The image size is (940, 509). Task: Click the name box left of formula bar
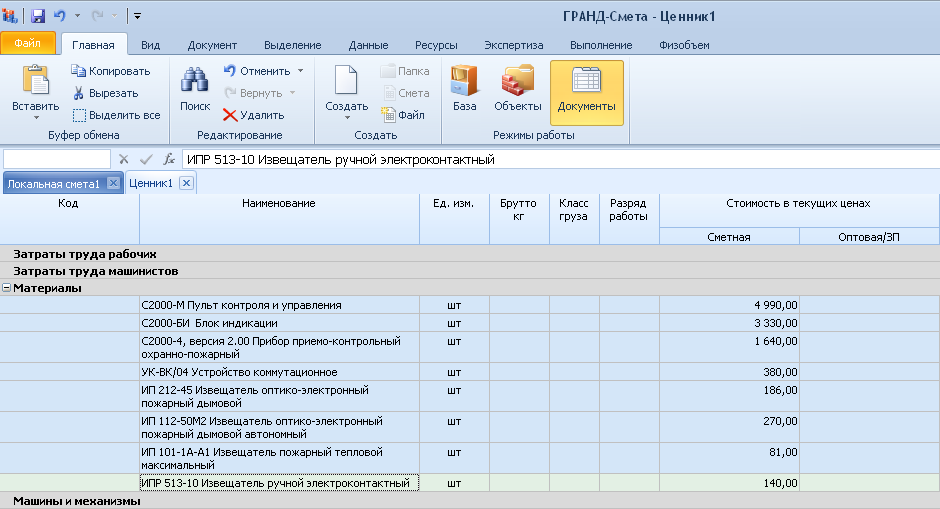point(57,159)
